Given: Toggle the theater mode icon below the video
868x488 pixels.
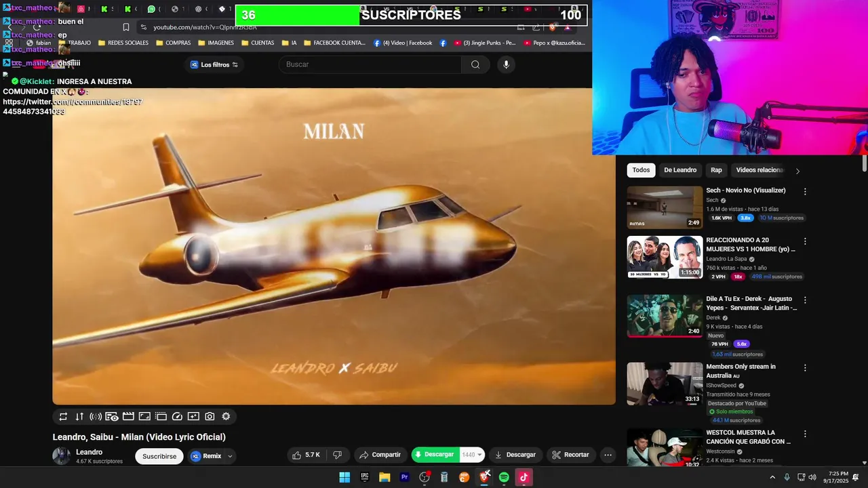Looking at the screenshot, I should (161, 417).
